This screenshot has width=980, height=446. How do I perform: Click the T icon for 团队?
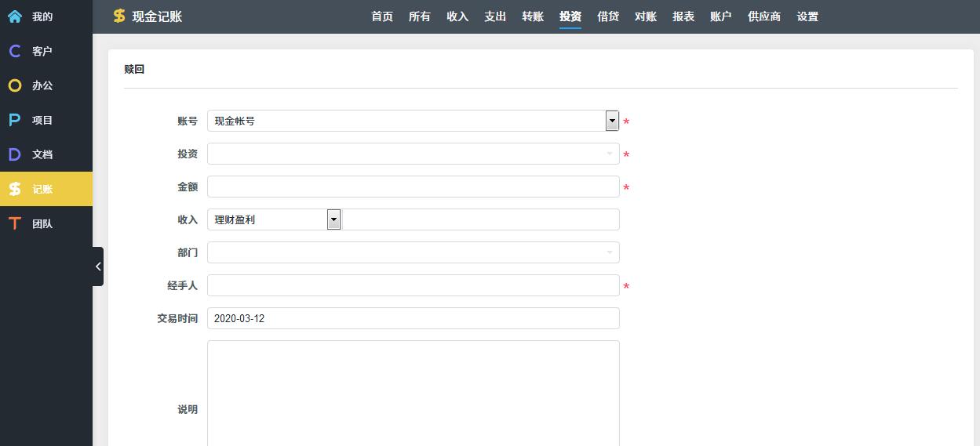point(15,223)
